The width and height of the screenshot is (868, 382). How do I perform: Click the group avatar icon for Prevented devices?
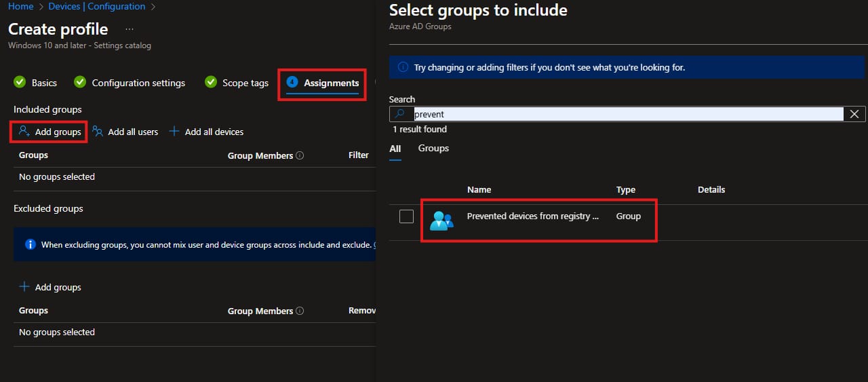441,221
